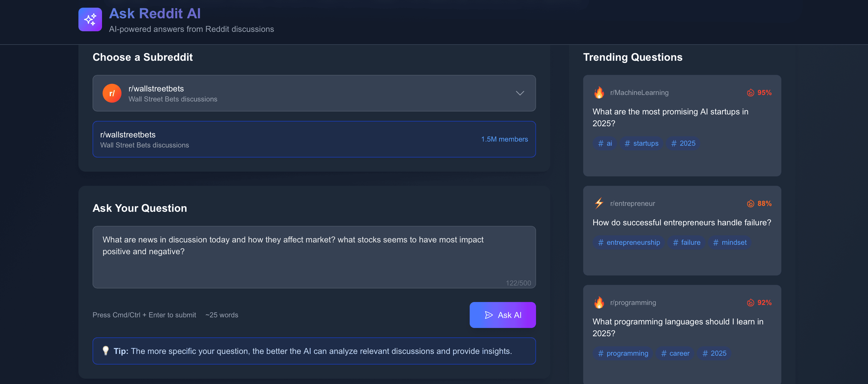Click the entrepreneurship hashtag tag

click(628, 242)
